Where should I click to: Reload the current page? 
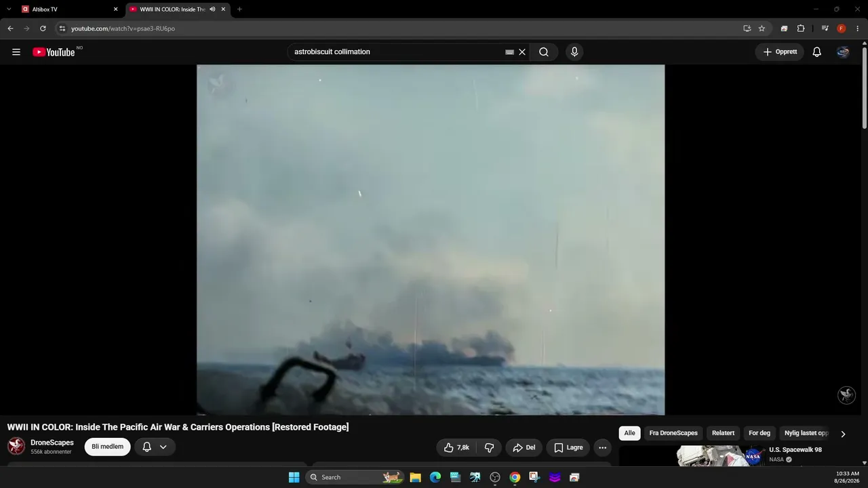43,28
